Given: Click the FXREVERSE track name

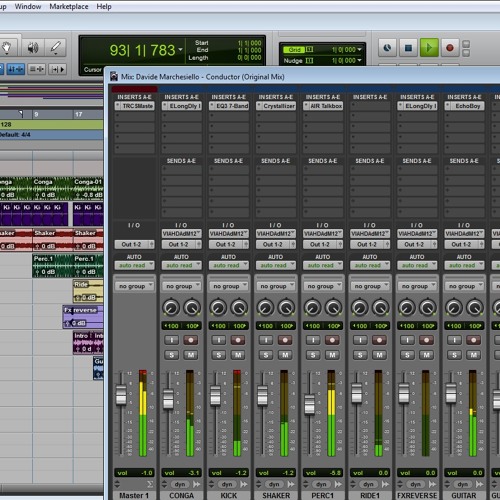Looking at the screenshot, I should click(x=417, y=495).
